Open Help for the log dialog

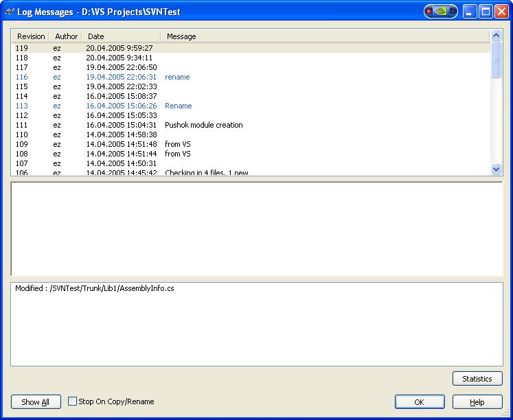click(x=477, y=402)
